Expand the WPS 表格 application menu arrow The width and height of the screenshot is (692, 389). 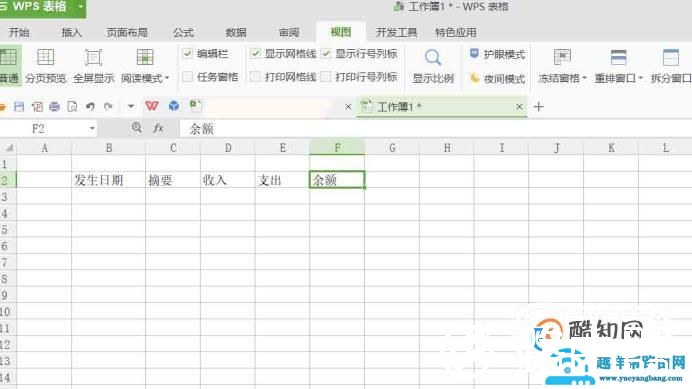pyautogui.click(x=80, y=7)
